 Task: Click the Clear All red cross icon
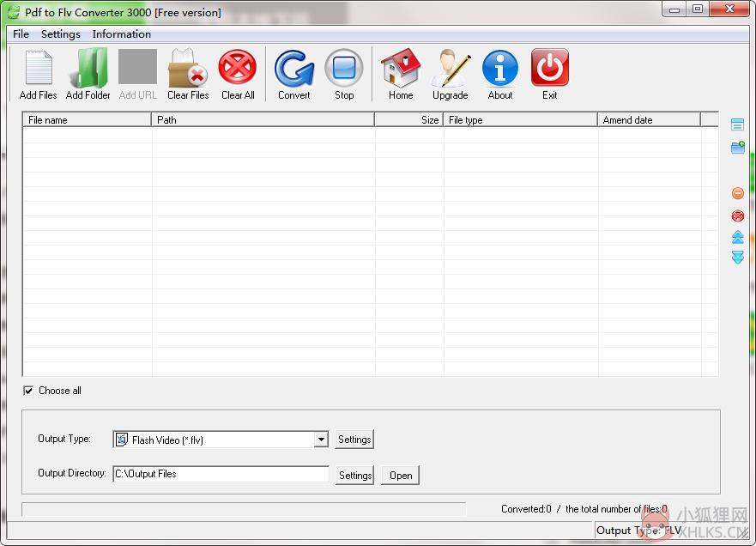click(237, 67)
